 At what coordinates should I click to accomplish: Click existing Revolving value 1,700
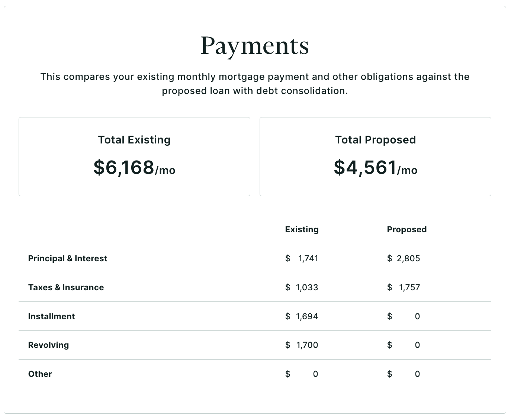pyautogui.click(x=307, y=345)
